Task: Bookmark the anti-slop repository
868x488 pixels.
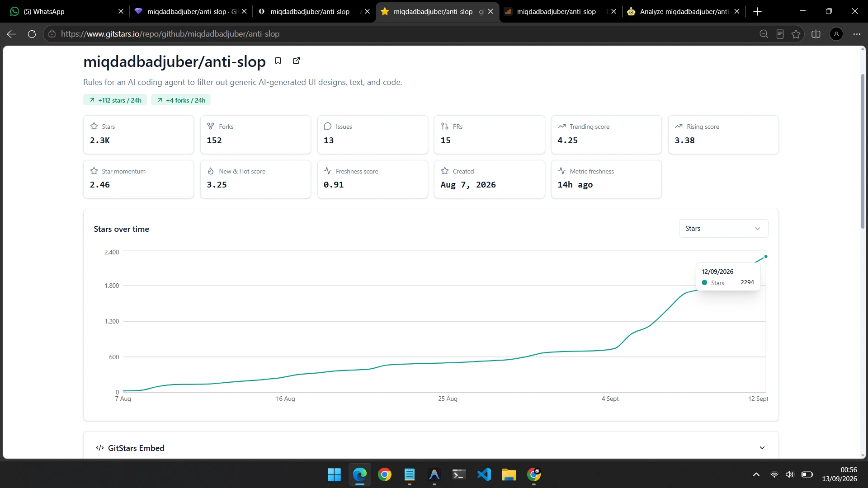Action: 278,61
